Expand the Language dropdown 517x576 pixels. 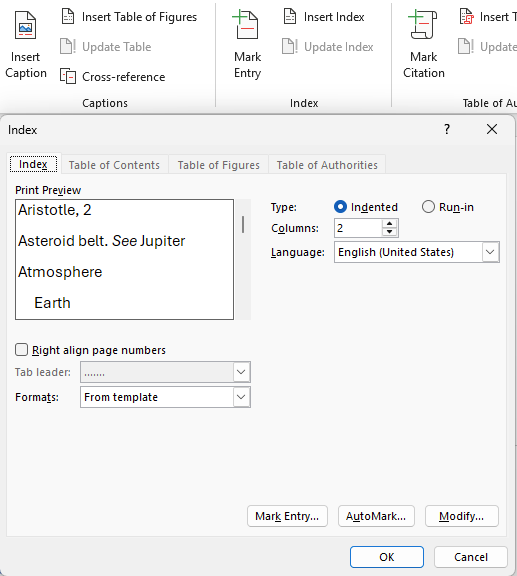[x=490, y=252]
